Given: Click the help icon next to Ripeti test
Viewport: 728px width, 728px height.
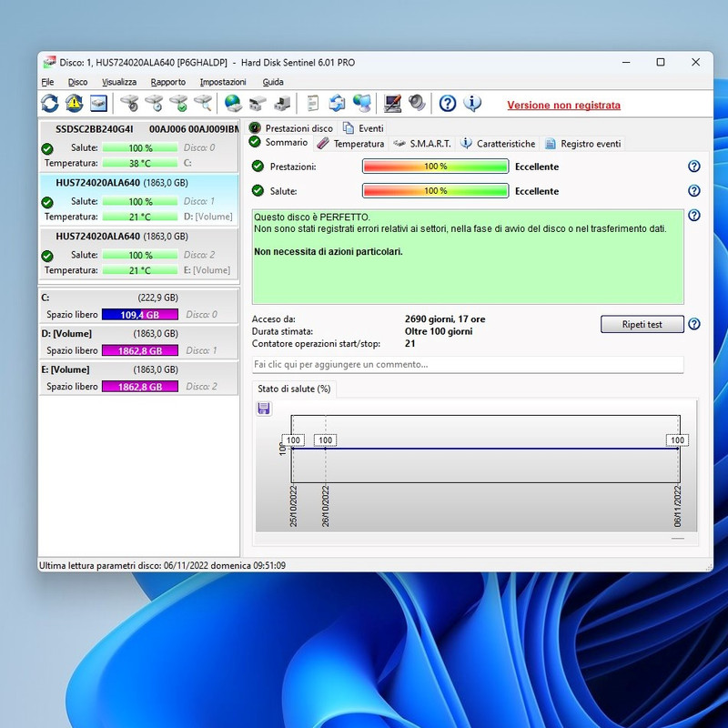Looking at the screenshot, I should (x=694, y=324).
